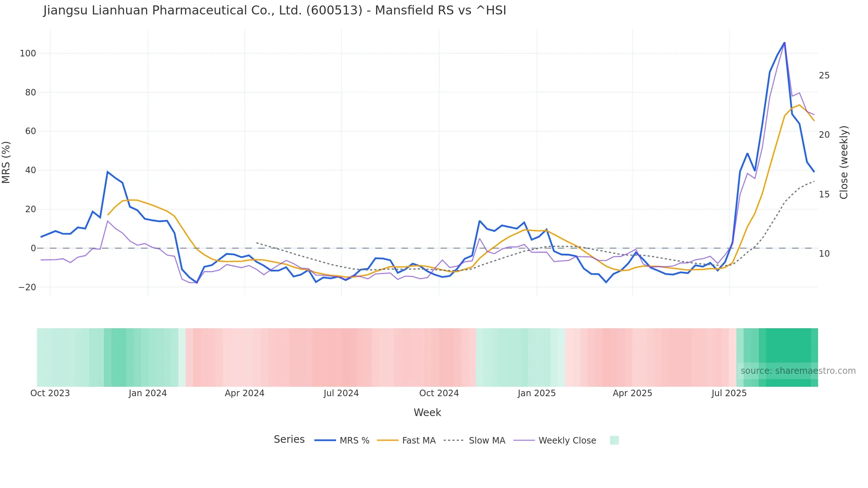
Task: Click the MRS % line peak above 100
Action: (x=784, y=43)
